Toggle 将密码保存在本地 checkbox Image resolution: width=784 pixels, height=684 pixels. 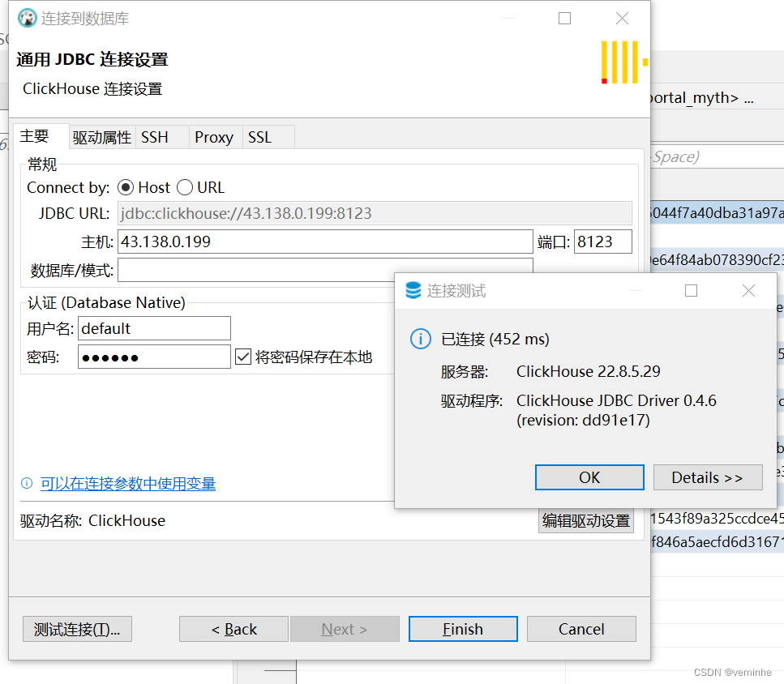click(243, 357)
